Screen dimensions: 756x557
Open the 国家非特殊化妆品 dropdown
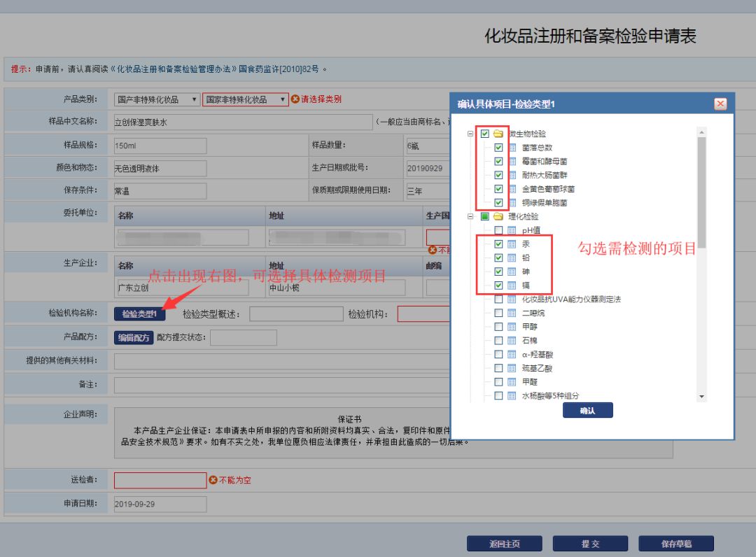[x=245, y=99]
